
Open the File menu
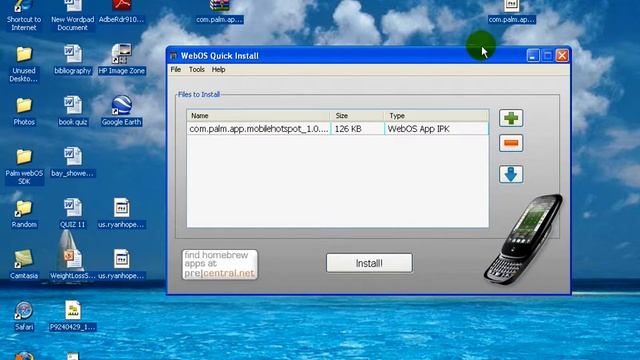coord(176,69)
